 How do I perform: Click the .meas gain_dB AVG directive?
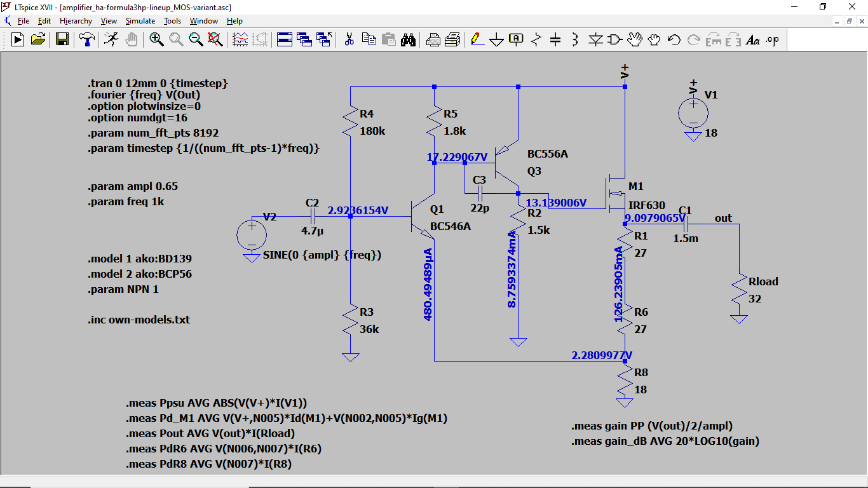click(665, 441)
